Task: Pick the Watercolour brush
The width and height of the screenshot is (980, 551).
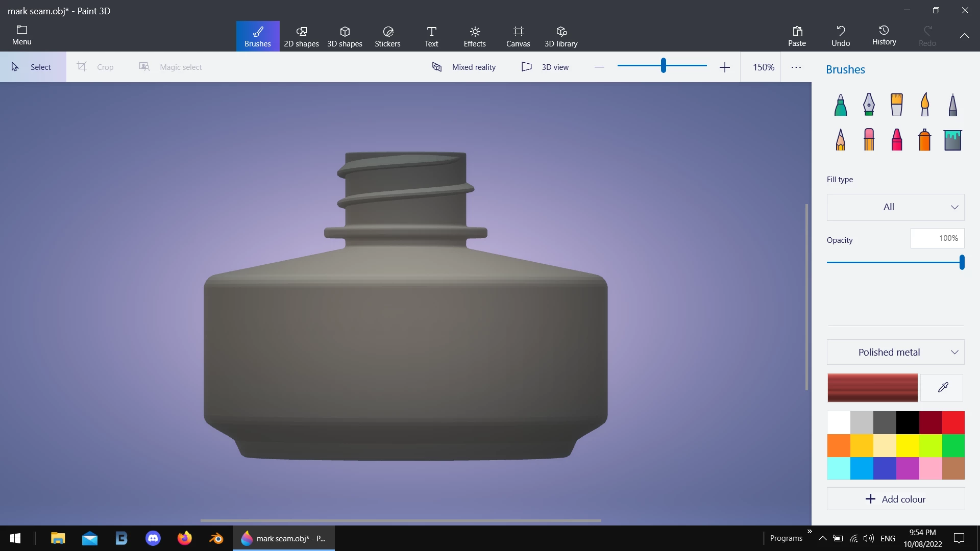Action: pyautogui.click(x=924, y=105)
